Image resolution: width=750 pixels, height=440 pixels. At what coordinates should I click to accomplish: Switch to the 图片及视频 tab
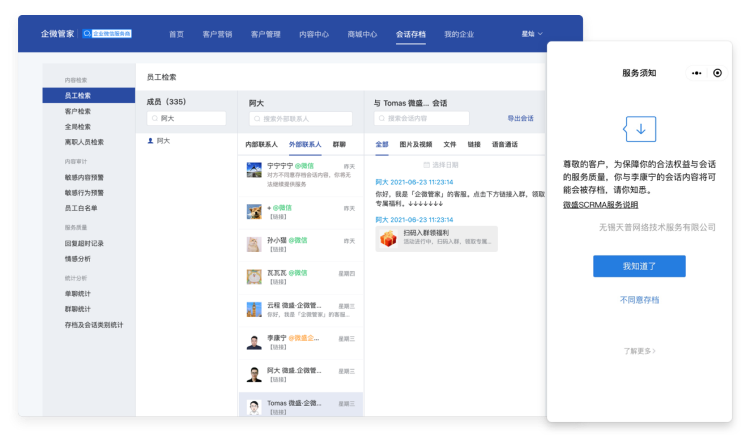tap(416, 144)
